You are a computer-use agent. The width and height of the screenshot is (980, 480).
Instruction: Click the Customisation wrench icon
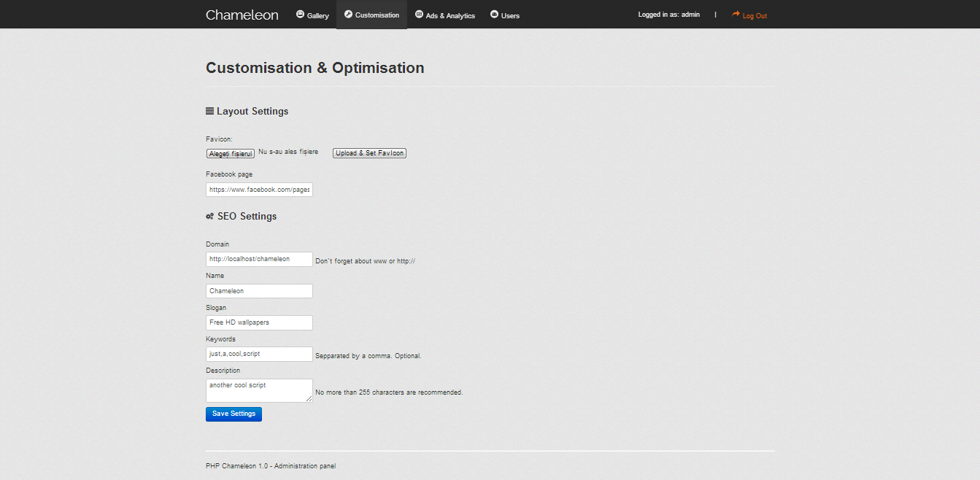click(x=348, y=14)
